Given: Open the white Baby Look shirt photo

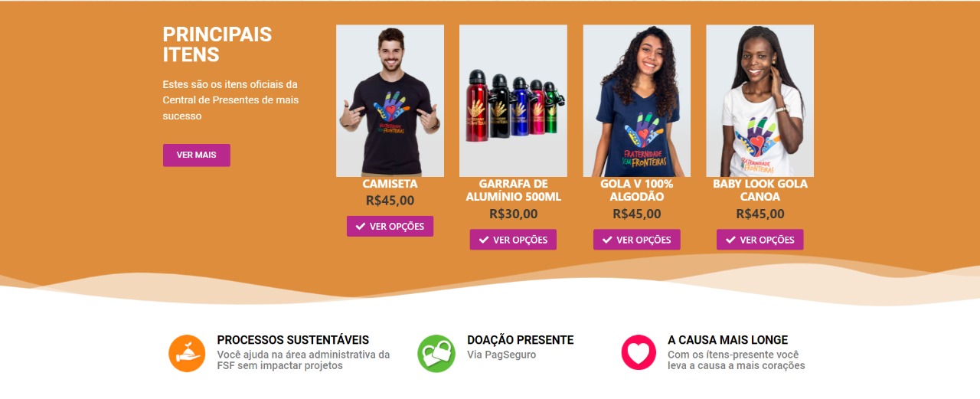Looking at the screenshot, I should pyautogui.click(x=759, y=101).
